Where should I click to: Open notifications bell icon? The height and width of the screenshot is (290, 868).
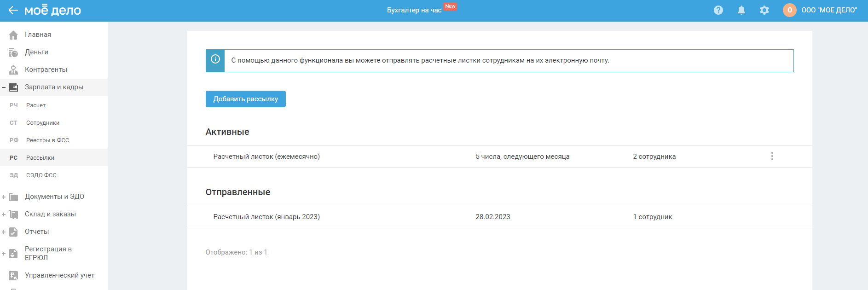click(x=741, y=10)
